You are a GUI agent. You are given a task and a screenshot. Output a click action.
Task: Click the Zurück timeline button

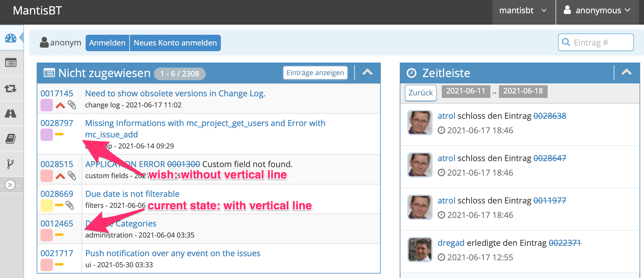pos(421,93)
